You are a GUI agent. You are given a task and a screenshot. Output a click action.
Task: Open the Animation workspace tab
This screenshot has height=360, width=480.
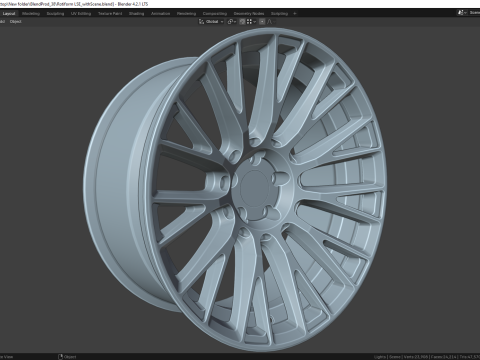[x=161, y=14]
